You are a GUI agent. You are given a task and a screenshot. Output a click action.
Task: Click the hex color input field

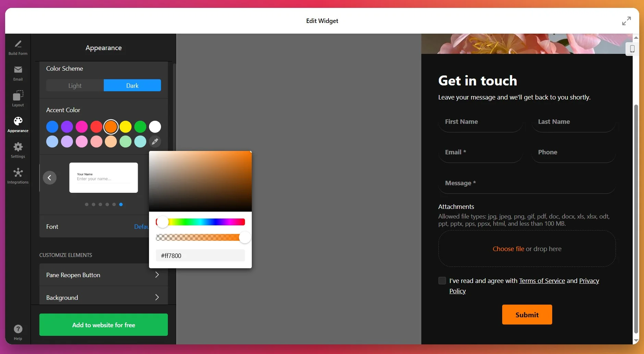click(200, 255)
